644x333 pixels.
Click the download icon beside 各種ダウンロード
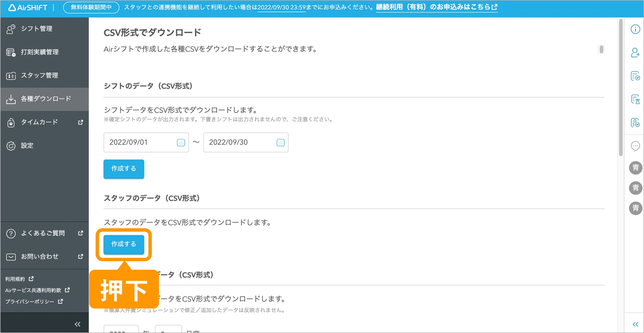[11, 99]
